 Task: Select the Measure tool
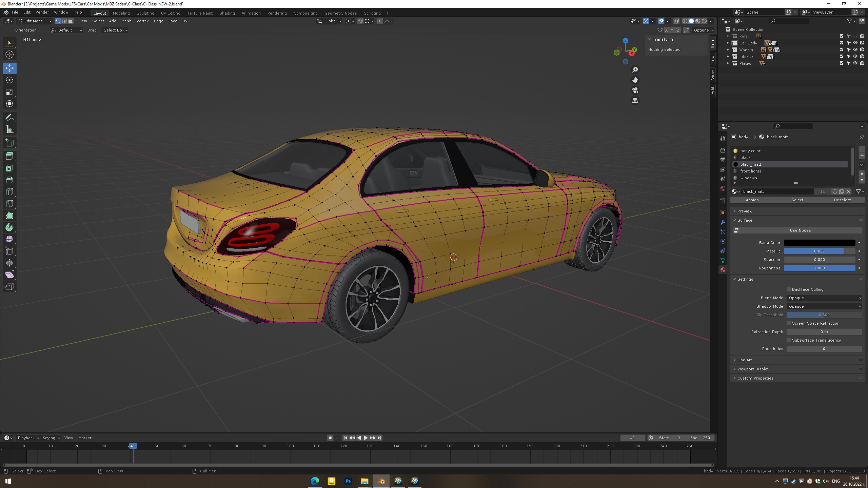9,129
